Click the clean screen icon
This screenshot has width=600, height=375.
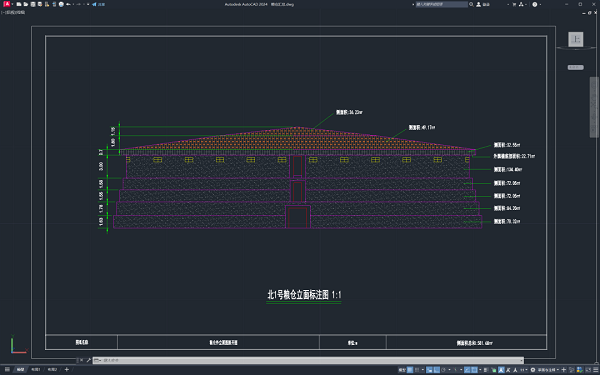tap(588, 370)
